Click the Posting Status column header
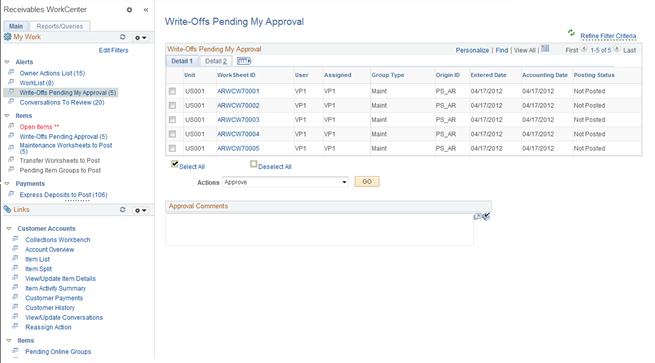Screen dimensions: 655x363 pyautogui.click(x=594, y=75)
